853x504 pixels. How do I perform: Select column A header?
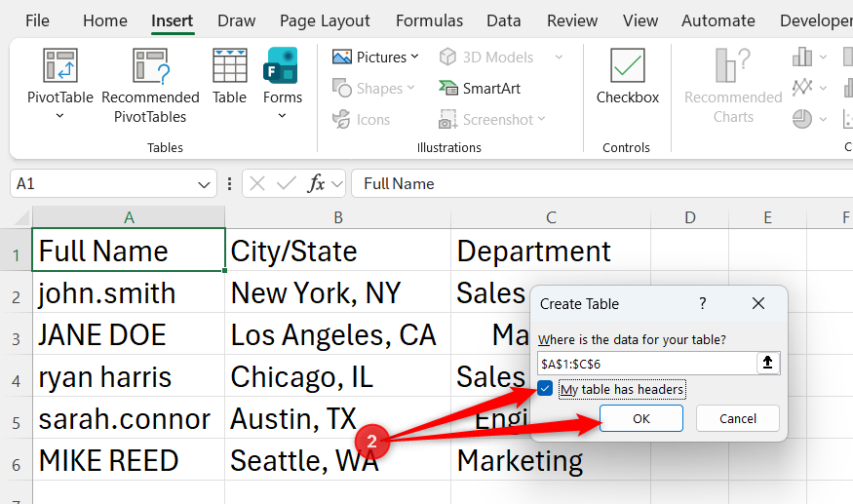129,217
